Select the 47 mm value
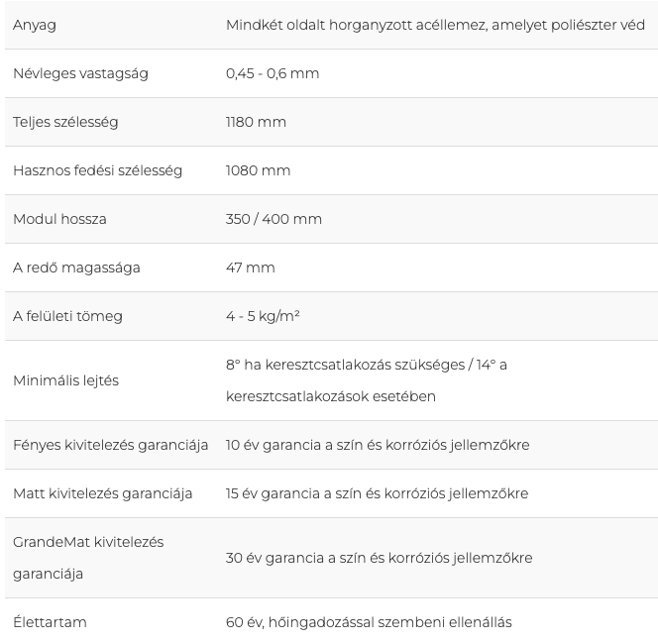Screen dimensions: 658x644 (250, 268)
